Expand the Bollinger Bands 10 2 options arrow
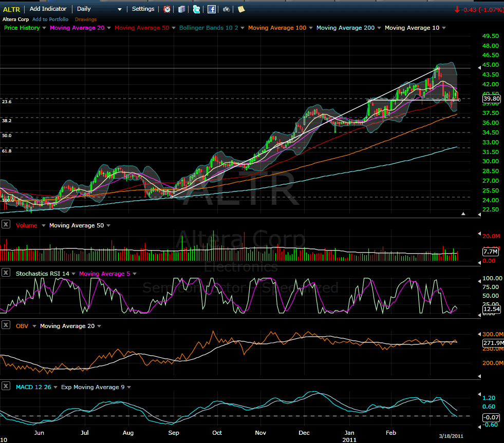Viewport: 504px width, 443px height. [x=242, y=28]
